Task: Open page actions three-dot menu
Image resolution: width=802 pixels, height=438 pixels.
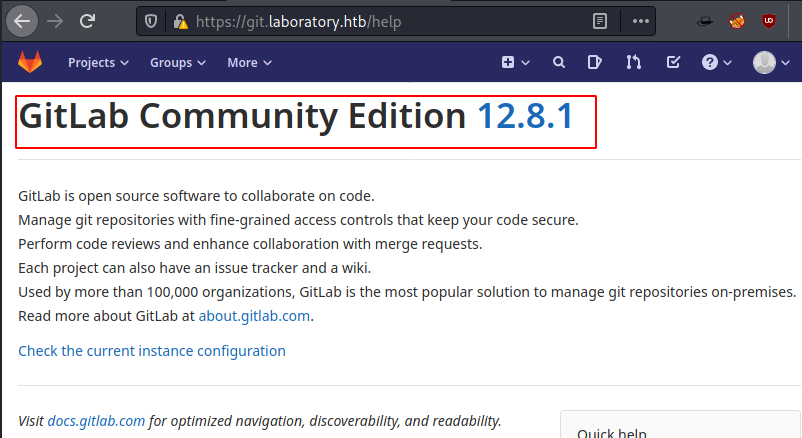Action: 640,21
